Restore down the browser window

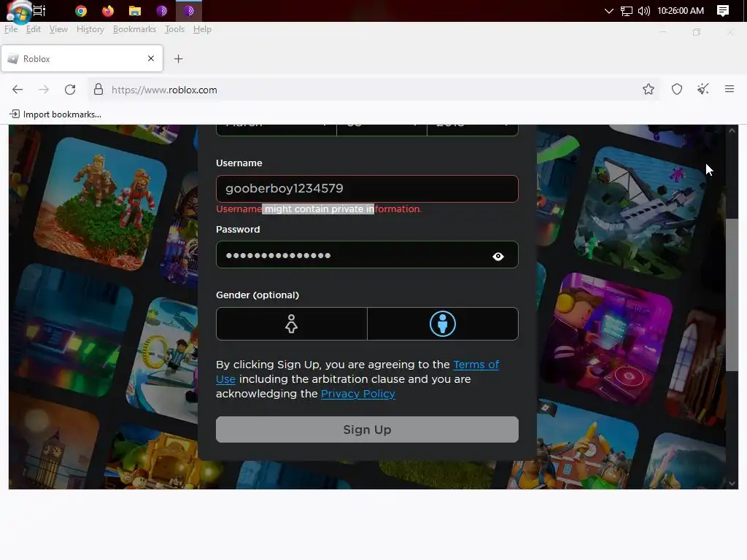click(697, 32)
